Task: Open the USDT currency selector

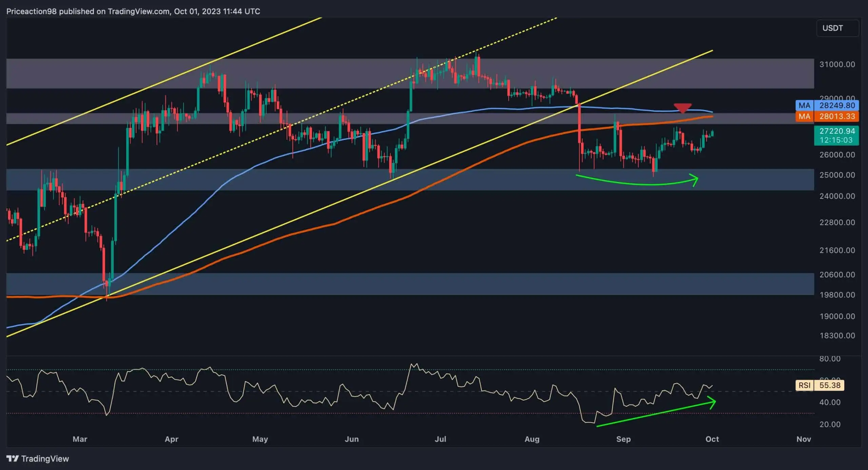Action: pos(837,28)
